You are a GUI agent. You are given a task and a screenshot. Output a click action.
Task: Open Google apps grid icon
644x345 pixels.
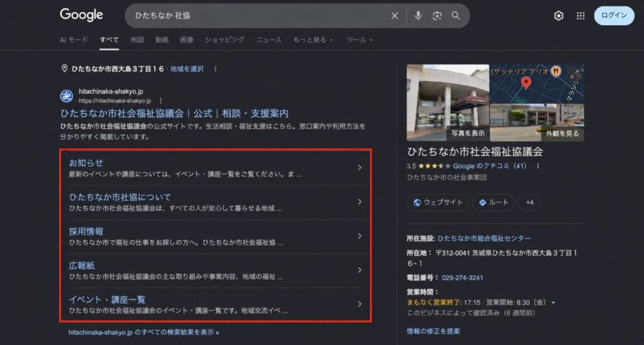point(580,16)
